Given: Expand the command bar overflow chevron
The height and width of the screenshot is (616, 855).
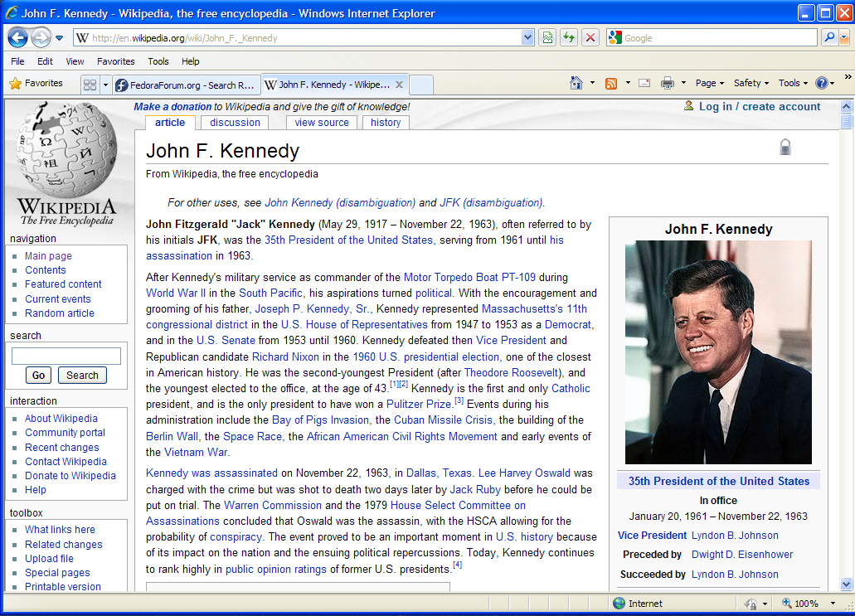Looking at the screenshot, I should point(848,77).
